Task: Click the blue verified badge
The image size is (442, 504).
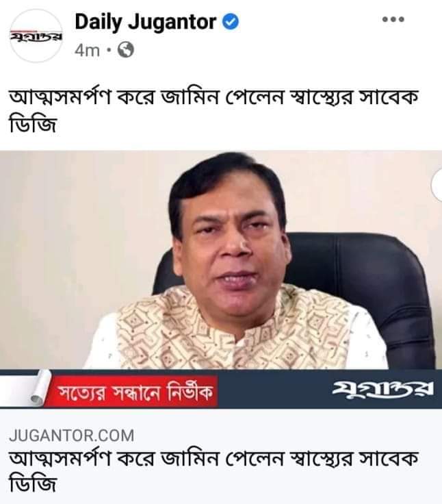Action: (231, 22)
